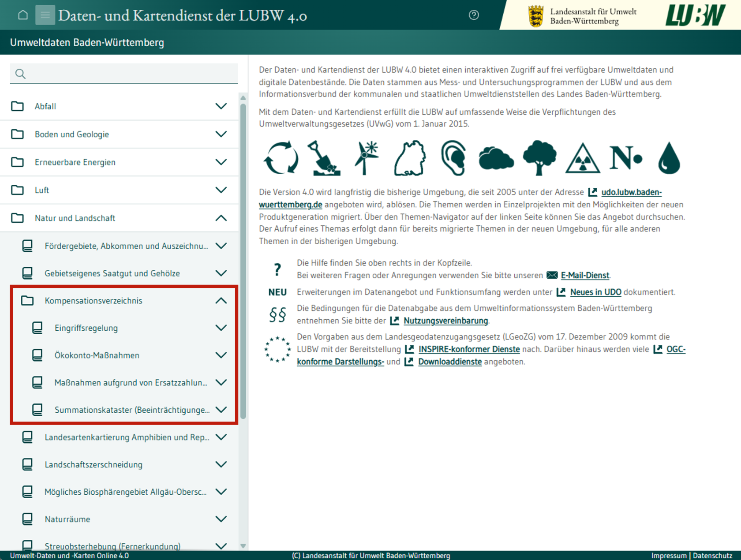This screenshot has height=560, width=741.
Task: Expand Summationskataster chevron
Action: tap(221, 410)
